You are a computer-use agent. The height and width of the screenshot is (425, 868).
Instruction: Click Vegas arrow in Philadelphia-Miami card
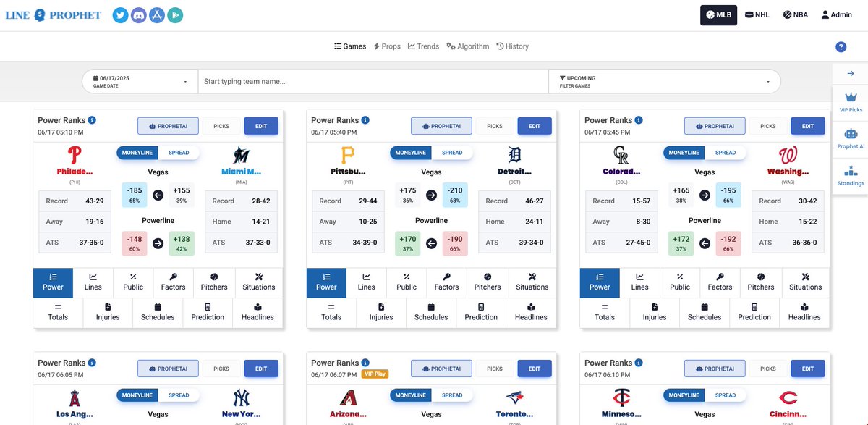158,195
